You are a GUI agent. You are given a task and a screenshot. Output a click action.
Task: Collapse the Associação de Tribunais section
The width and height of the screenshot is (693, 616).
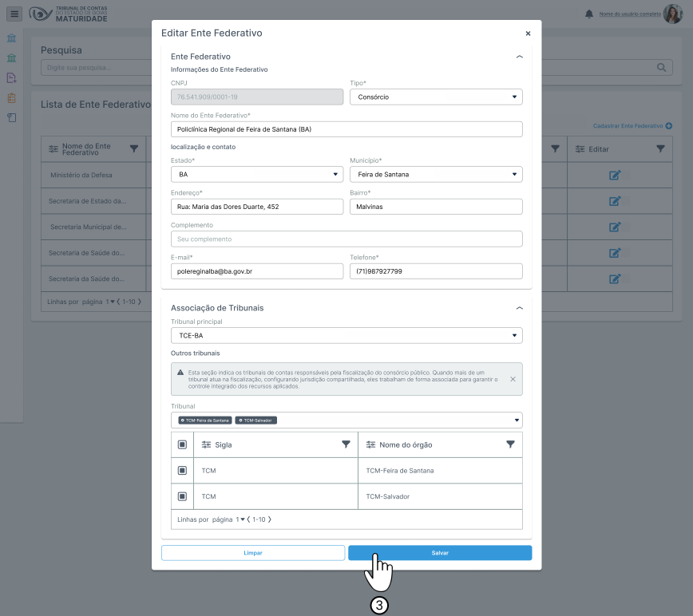(x=520, y=308)
